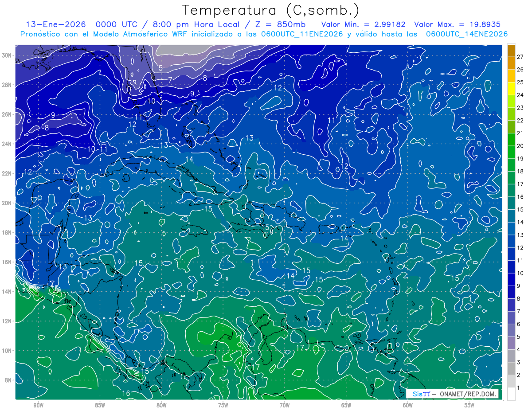Viewport: 532px width, 411px height.
Task: Click the "5" contour label on the map
Action: (x=160, y=68)
